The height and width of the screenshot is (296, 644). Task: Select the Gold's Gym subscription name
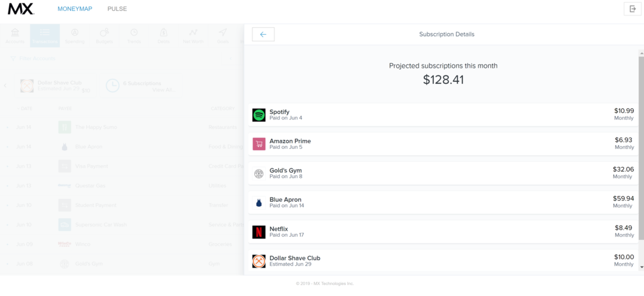pos(285,170)
